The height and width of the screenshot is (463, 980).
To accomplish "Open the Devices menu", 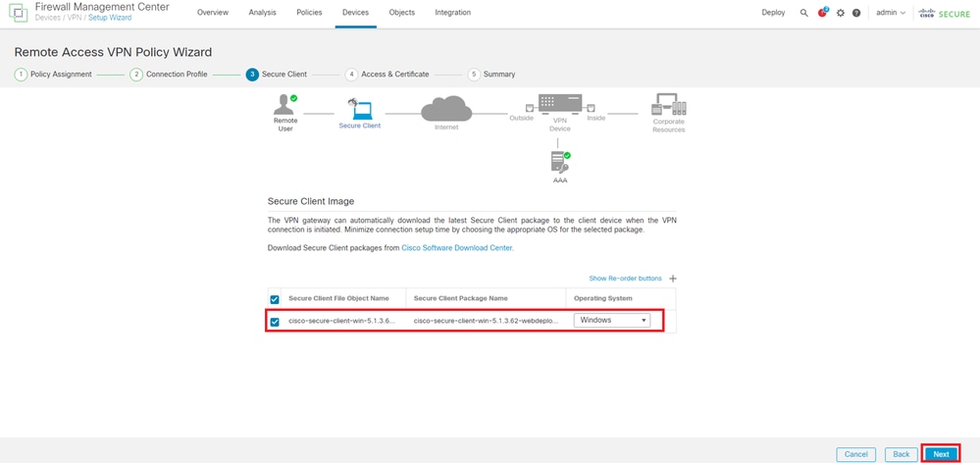I will (356, 13).
